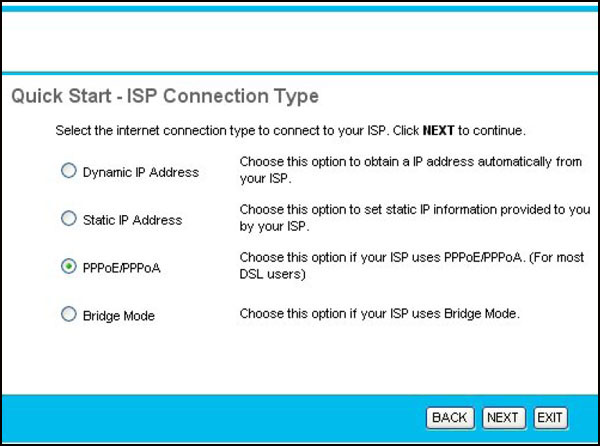Image resolution: width=600 pixels, height=446 pixels.
Task: Click the "Static IP Address" label text
Action: [x=133, y=219]
